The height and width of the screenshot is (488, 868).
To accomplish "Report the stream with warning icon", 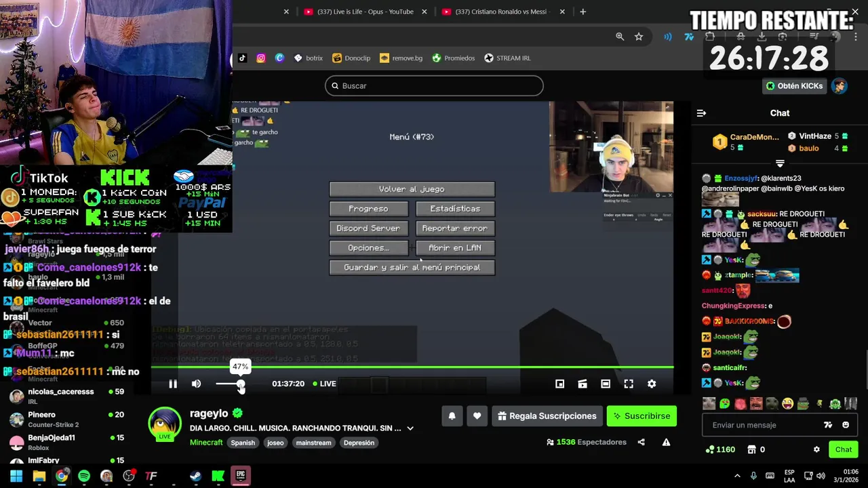I will [666, 443].
